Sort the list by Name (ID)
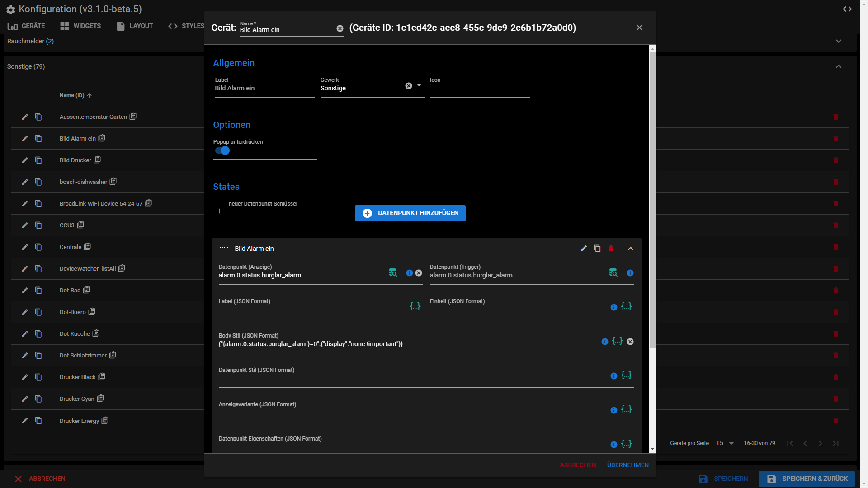The image size is (868, 488). click(75, 95)
